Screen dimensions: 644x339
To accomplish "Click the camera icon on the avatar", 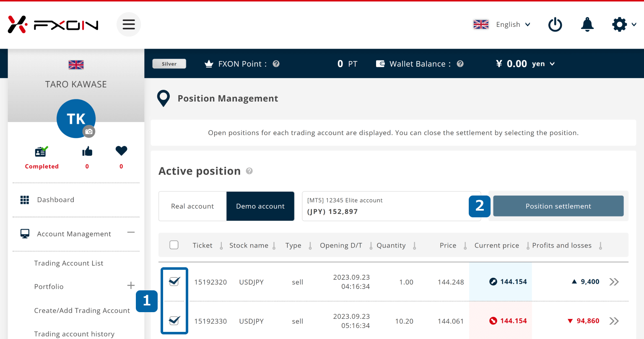I will click(x=88, y=131).
